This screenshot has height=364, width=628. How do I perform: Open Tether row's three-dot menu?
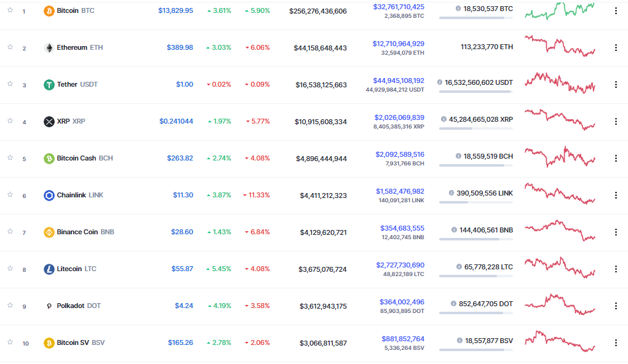[x=616, y=84]
